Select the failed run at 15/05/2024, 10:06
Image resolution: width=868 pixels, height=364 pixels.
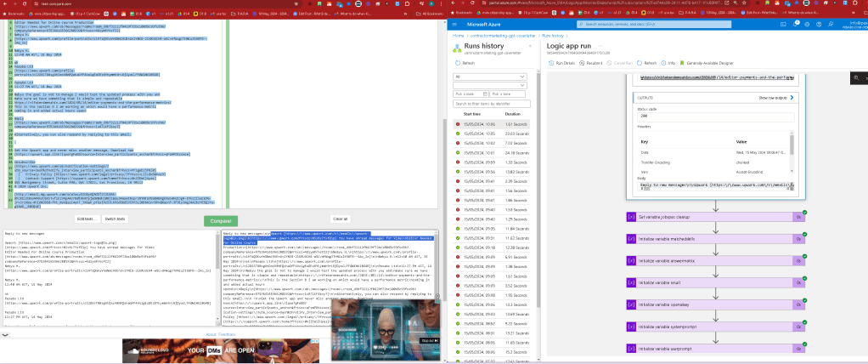493,124
